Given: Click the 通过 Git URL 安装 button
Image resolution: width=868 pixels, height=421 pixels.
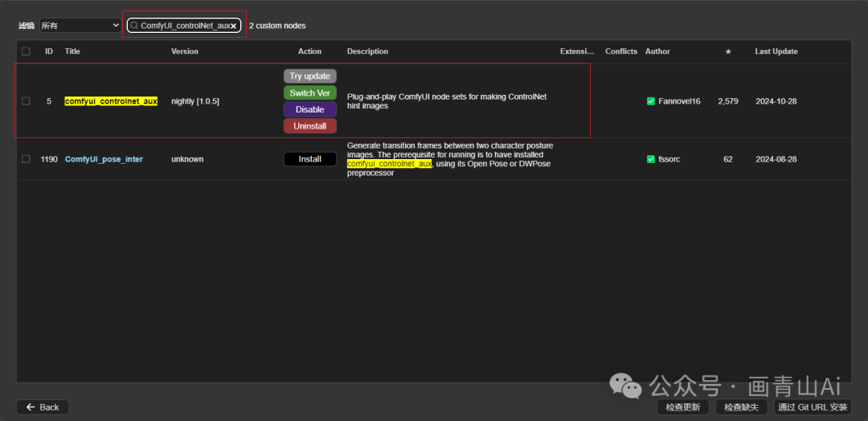Looking at the screenshot, I should point(813,407).
